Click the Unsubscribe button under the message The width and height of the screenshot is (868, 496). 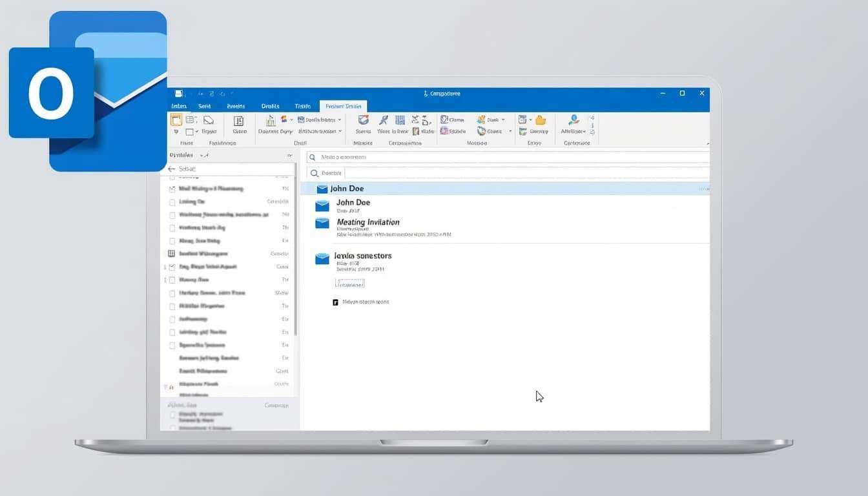click(x=349, y=283)
